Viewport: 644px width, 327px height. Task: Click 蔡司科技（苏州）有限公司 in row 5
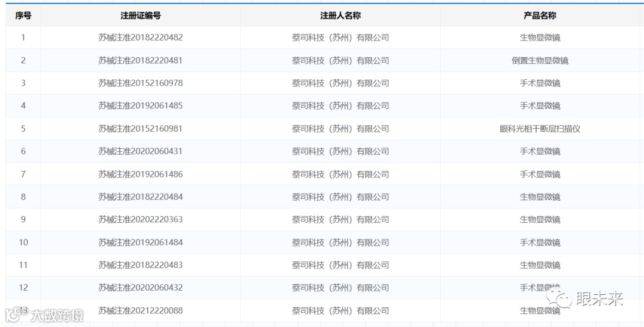[340, 129]
